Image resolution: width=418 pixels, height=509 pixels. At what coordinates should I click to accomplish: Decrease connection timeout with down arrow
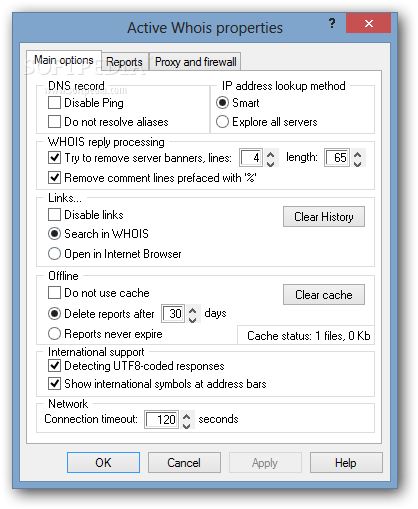(187, 425)
